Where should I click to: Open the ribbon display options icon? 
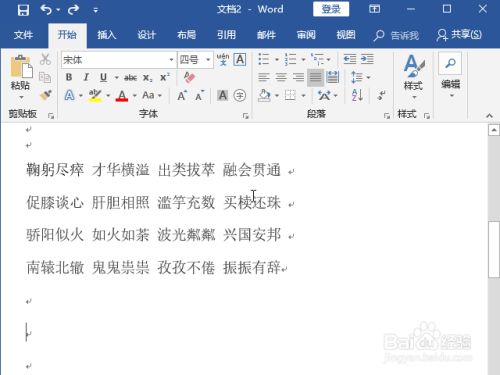click(x=374, y=9)
